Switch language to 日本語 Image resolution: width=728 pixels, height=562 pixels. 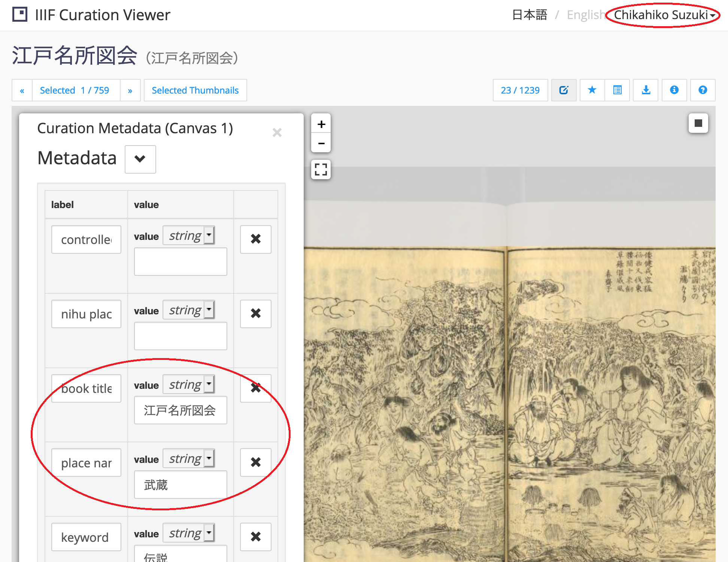(530, 15)
